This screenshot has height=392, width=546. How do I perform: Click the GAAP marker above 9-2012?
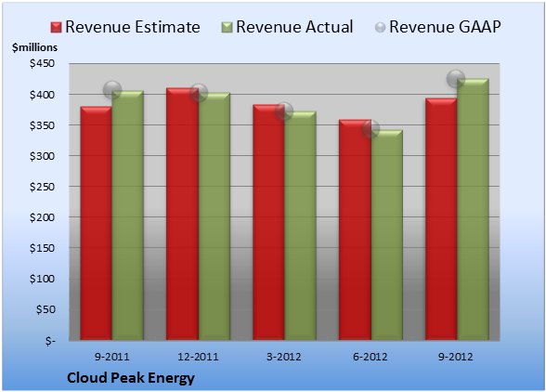coord(456,78)
